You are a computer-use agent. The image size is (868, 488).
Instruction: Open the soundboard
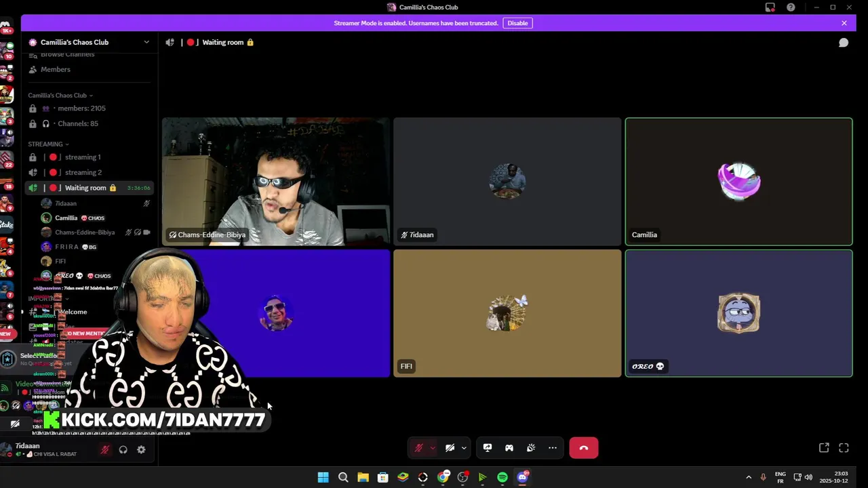[x=531, y=448]
